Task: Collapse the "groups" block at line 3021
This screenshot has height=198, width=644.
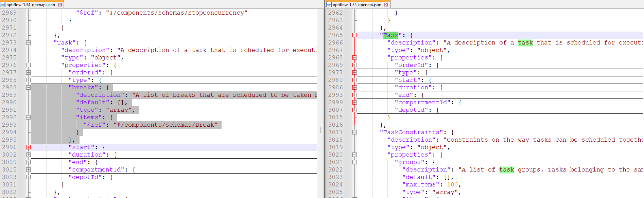Action: [354, 162]
